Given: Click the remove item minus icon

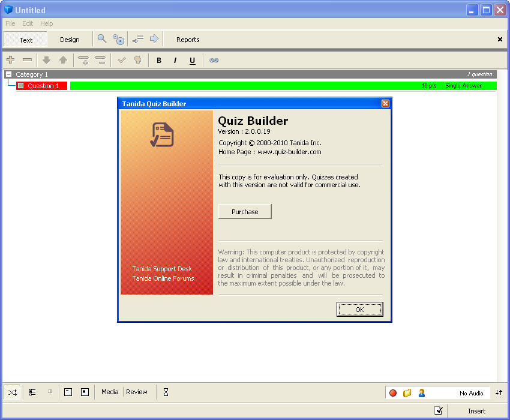Looking at the screenshot, I should click(x=28, y=60).
